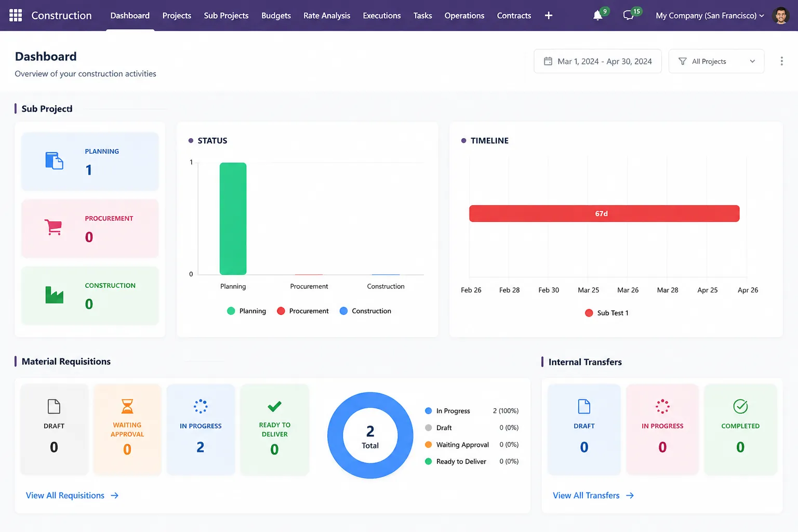This screenshot has height=532, width=798.
Task: Expand My Company (San Francisco) switcher
Action: pyautogui.click(x=710, y=16)
